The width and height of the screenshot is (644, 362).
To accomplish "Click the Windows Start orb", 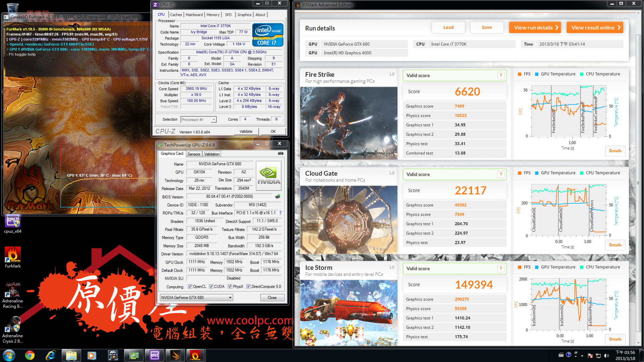I will 9,355.
